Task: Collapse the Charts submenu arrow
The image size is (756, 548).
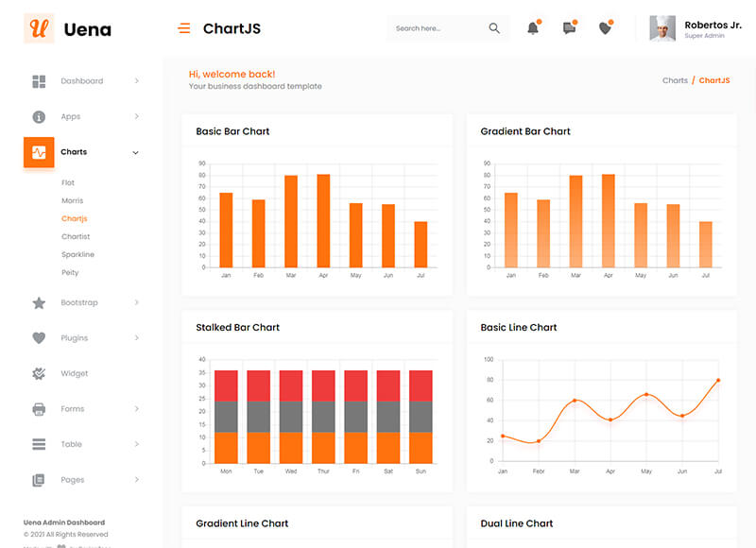Action: [136, 152]
